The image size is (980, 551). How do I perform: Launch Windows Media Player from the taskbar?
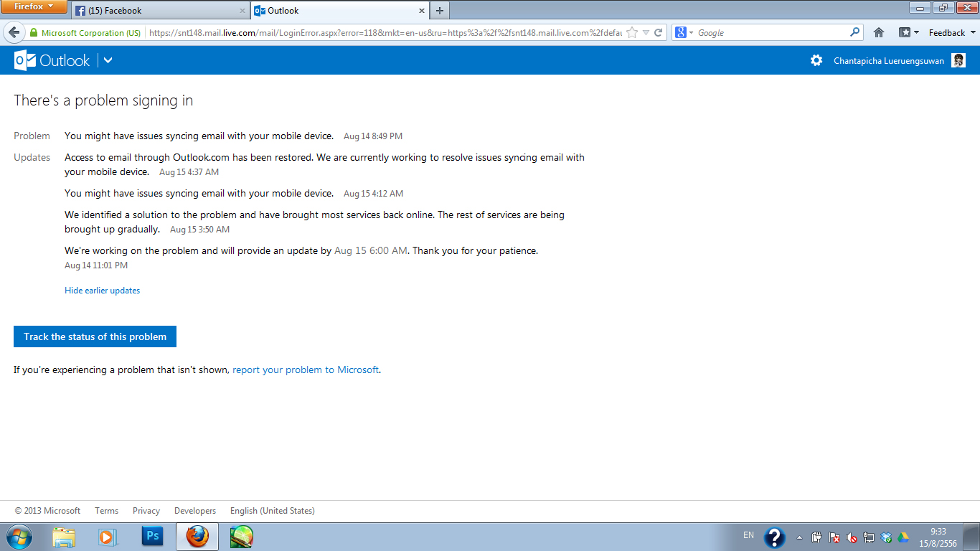point(108,537)
